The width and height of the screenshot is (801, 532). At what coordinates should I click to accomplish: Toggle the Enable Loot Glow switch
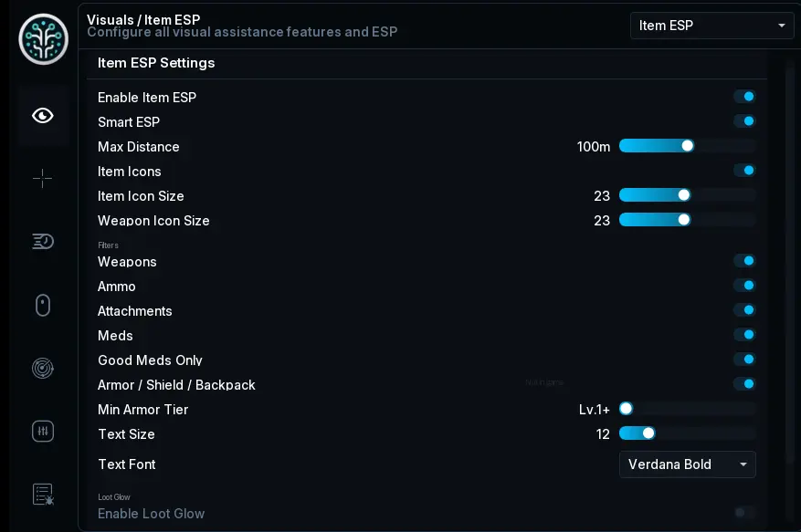click(x=744, y=513)
